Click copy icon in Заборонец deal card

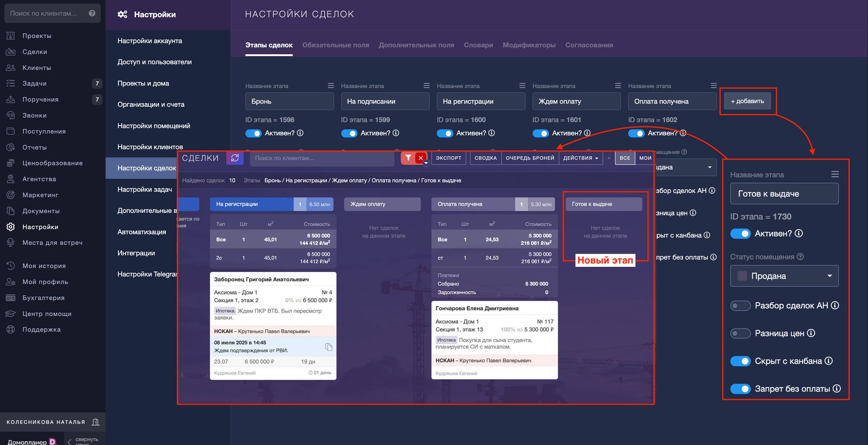click(x=329, y=347)
